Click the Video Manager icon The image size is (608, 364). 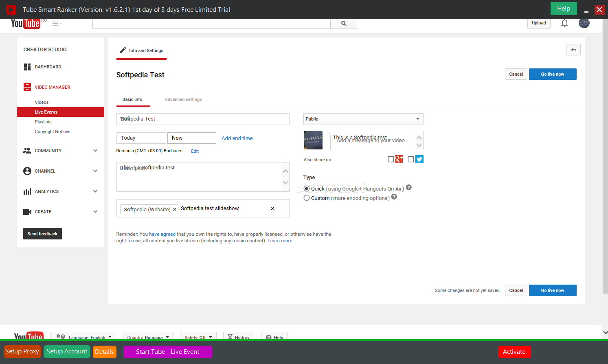tap(27, 87)
